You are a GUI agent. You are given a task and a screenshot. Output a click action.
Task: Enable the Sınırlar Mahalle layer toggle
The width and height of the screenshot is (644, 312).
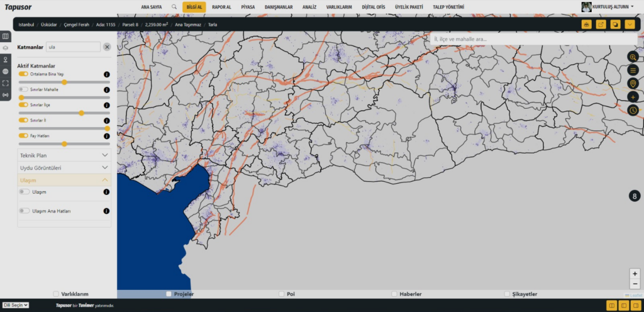click(24, 89)
